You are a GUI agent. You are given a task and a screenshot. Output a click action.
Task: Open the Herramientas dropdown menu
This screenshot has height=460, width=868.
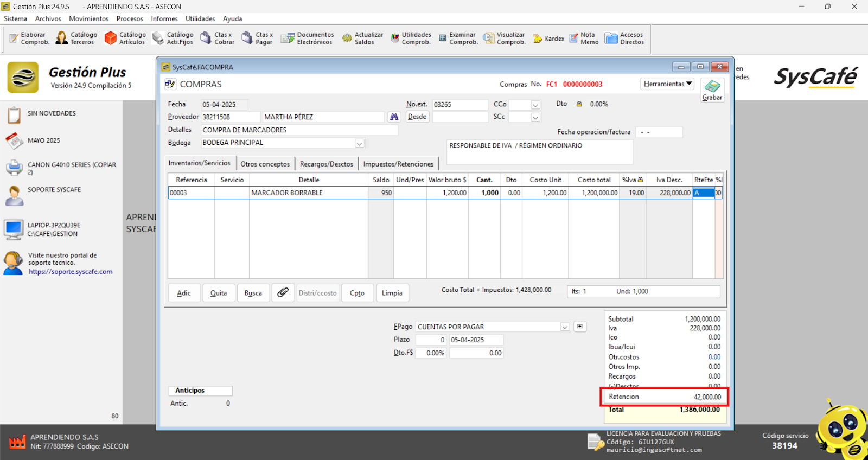pos(667,84)
